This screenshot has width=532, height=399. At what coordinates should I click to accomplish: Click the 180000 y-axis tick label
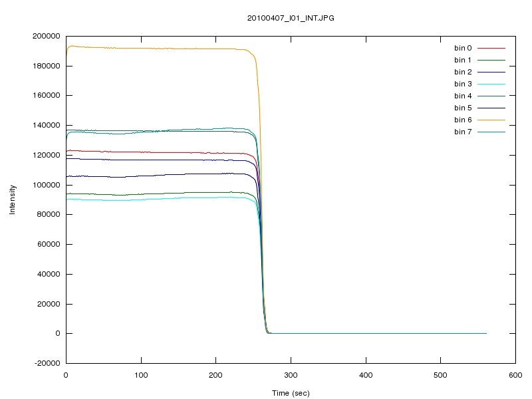(x=46, y=66)
